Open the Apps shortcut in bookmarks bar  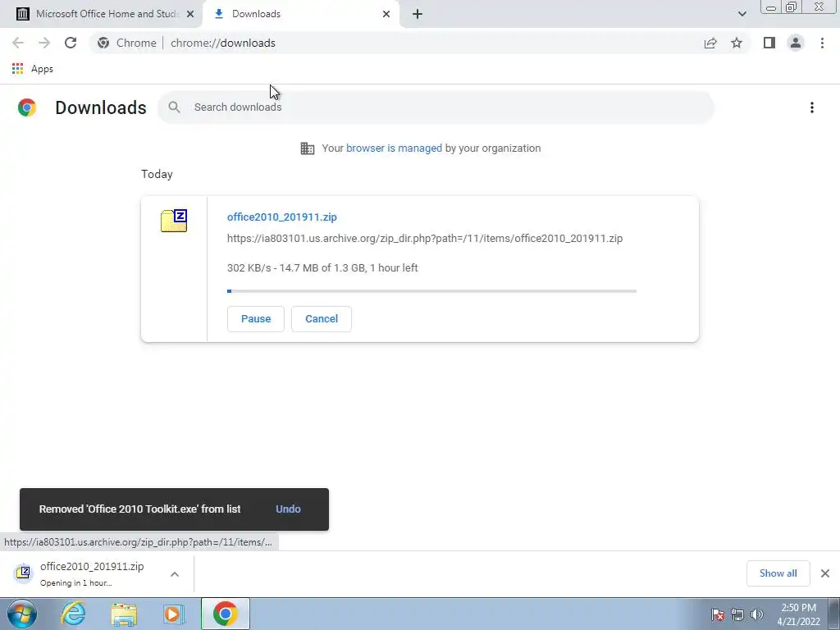[33, 69]
